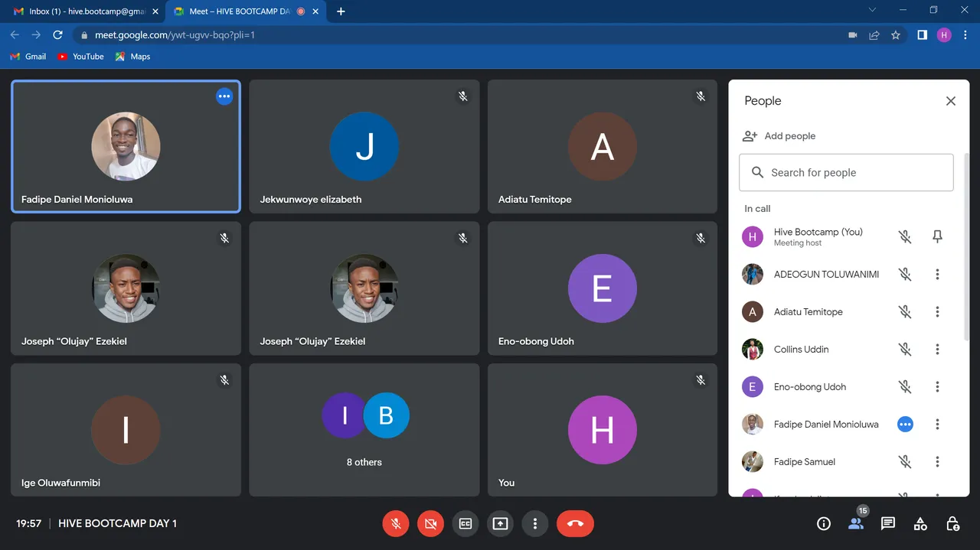
Task: Click muted mic icon on Jekwunwoye elizabeth tile
Action: coord(462,96)
